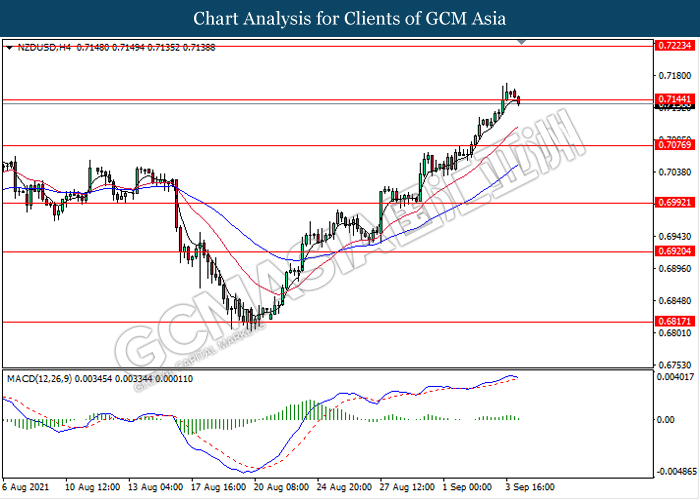This screenshot has width=700, height=500.
Task: Click the 0.68010 axis price value
Action: click(x=675, y=333)
